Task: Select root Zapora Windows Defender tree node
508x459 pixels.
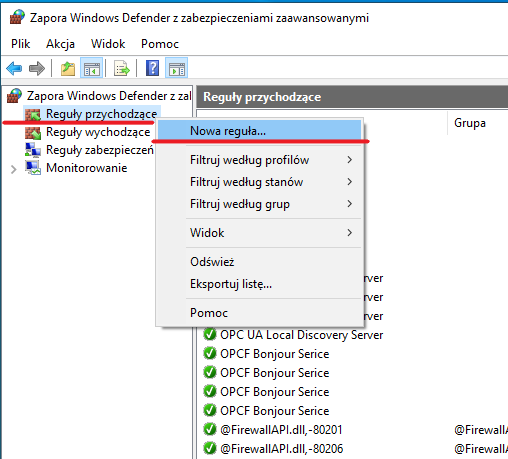Action: click(109, 96)
